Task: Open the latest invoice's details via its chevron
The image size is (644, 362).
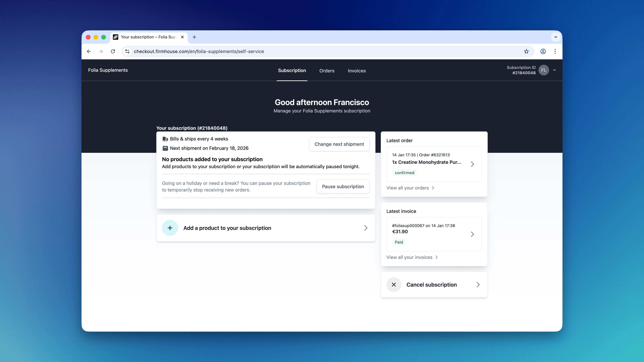Action: tap(472, 234)
